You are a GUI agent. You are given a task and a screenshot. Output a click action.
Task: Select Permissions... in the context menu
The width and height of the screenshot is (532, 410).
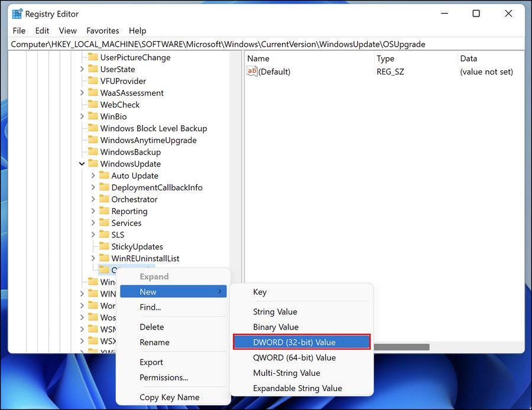[164, 378]
